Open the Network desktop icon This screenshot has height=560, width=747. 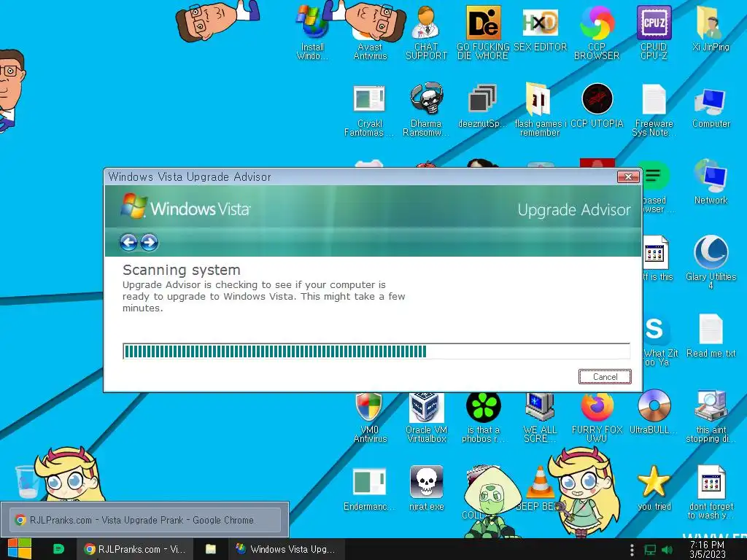711,182
